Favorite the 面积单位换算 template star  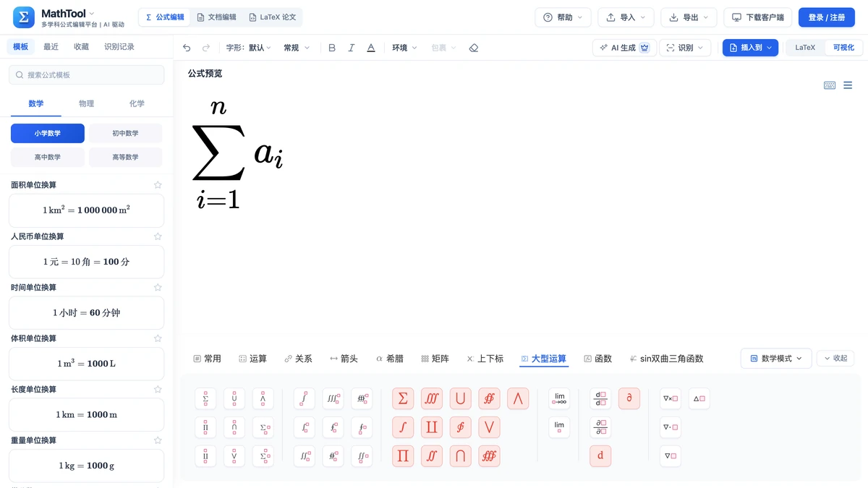click(158, 185)
